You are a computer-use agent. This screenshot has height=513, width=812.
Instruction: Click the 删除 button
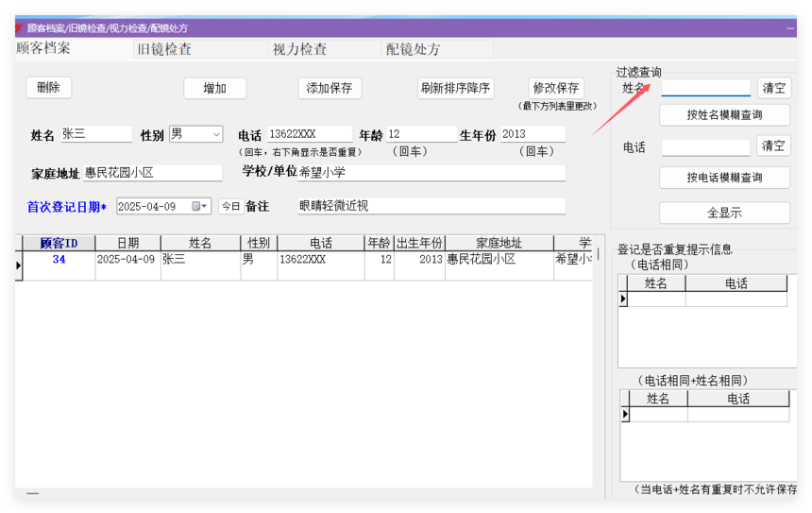(49, 88)
